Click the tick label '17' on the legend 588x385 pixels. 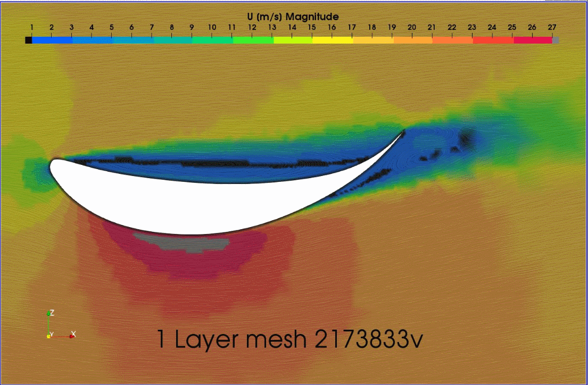tap(352, 27)
